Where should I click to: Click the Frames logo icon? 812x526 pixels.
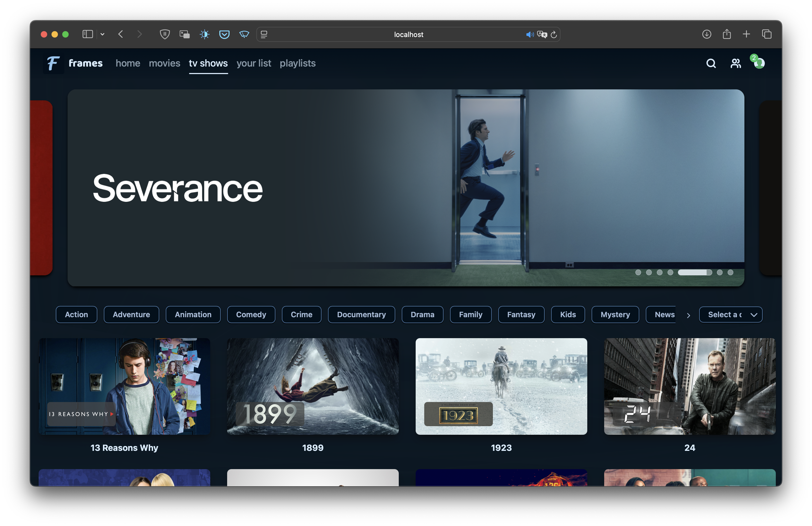click(x=53, y=64)
